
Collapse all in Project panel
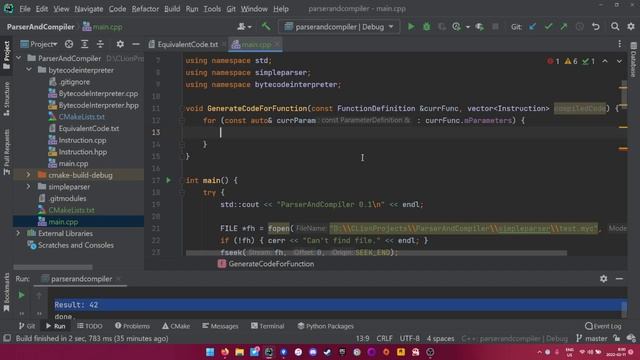point(100,44)
